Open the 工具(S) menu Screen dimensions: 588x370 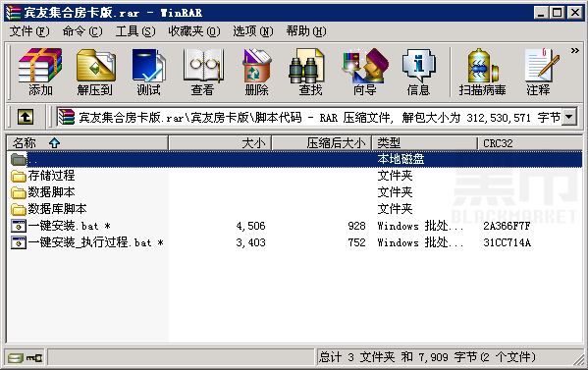point(135,31)
